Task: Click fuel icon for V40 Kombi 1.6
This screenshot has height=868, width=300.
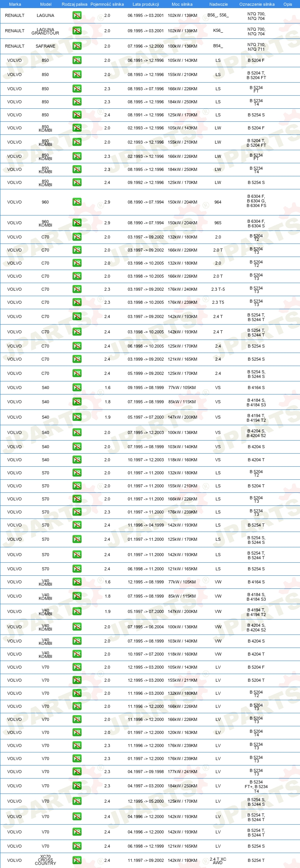Action: pos(77,582)
